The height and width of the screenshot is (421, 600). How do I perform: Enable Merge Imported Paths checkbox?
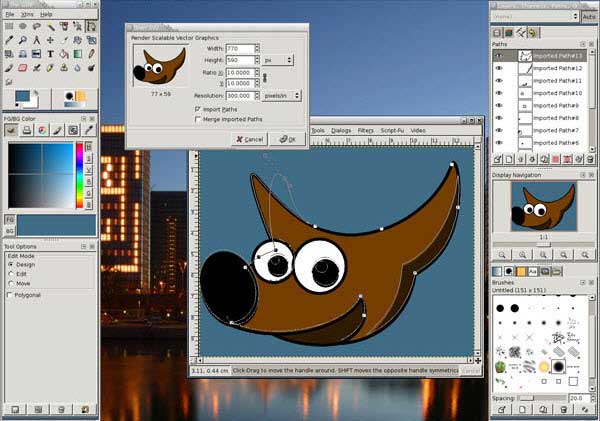tap(197, 118)
